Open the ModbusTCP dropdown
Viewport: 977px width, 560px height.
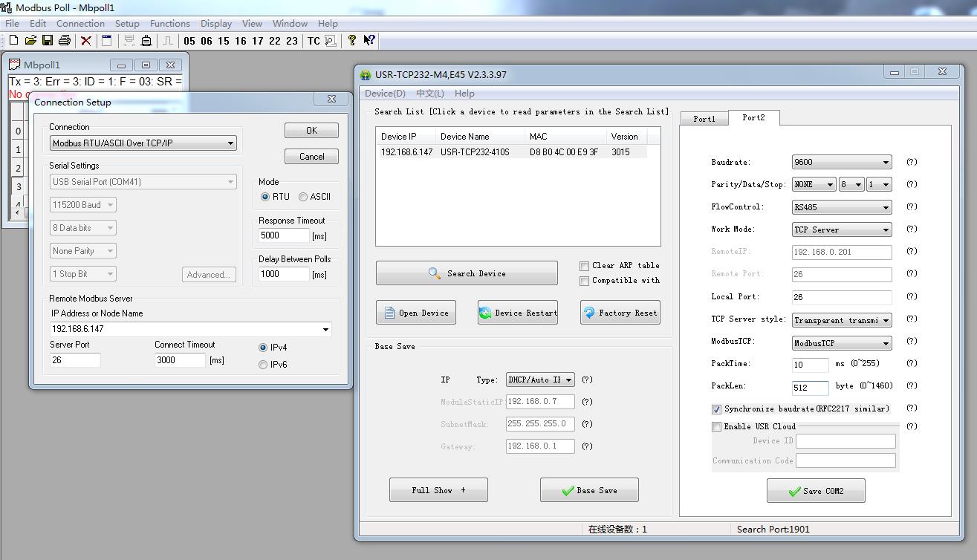point(842,343)
